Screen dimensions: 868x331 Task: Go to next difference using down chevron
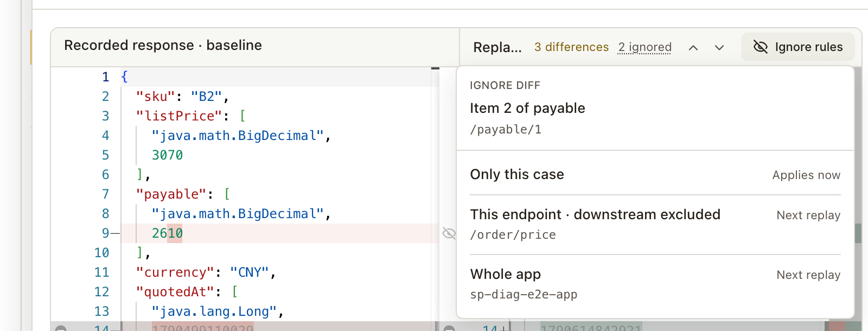tap(719, 48)
